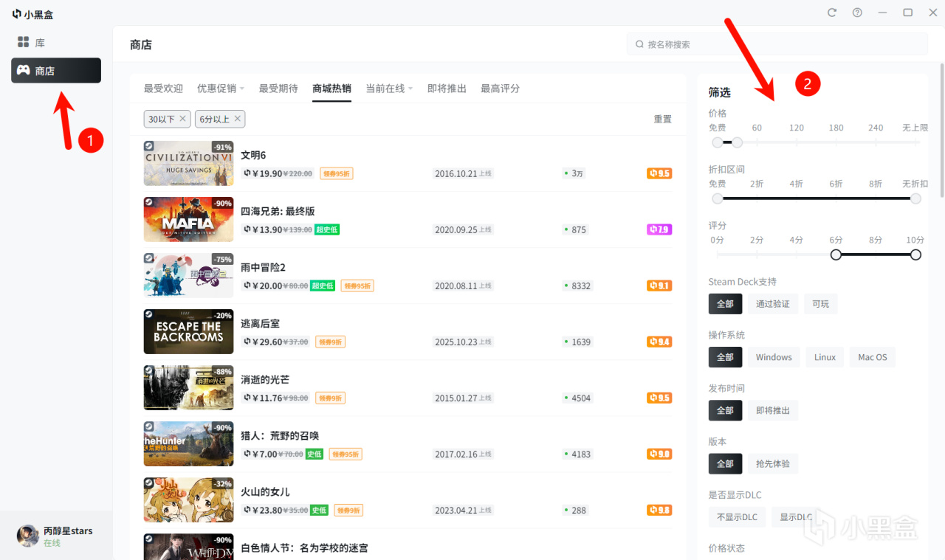945x560 pixels.
Task: Remove the 6分以上 filter tag
Action: pyautogui.click(x=237, y=119)
